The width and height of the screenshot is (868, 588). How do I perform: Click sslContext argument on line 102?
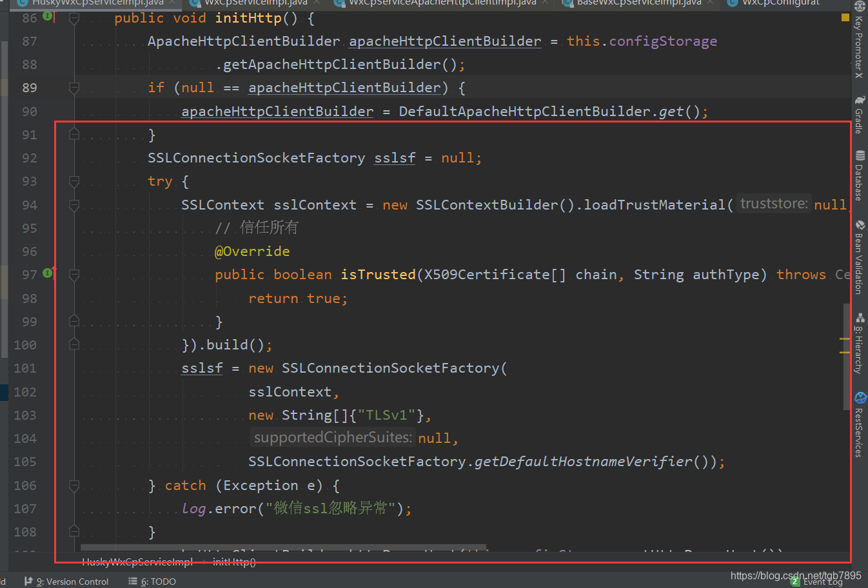[x=290, y=392]
